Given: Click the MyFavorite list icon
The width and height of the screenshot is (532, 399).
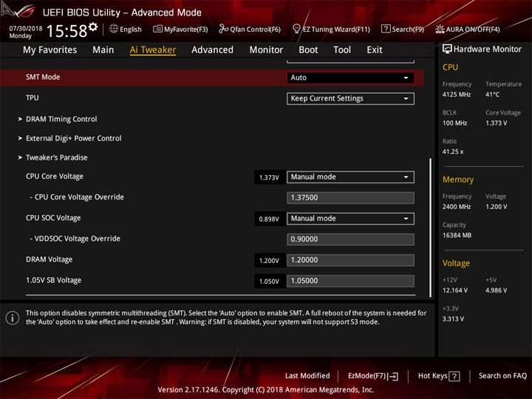Looking at the screenshot, I should 157,29.
